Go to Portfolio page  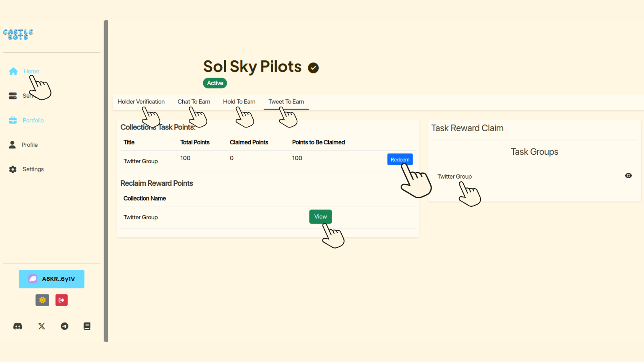click(33, 120)
